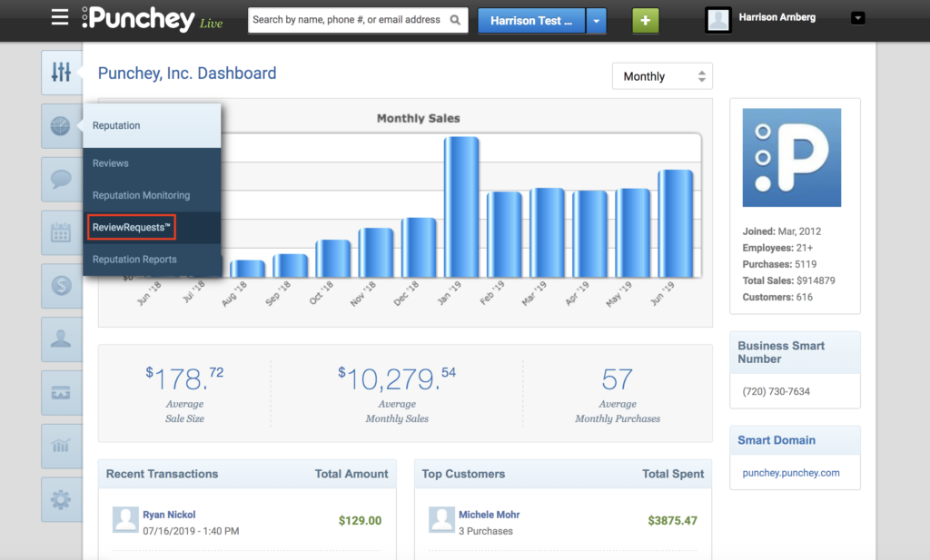
Task: Click the search magnifier icon
Action: [455, 20]
